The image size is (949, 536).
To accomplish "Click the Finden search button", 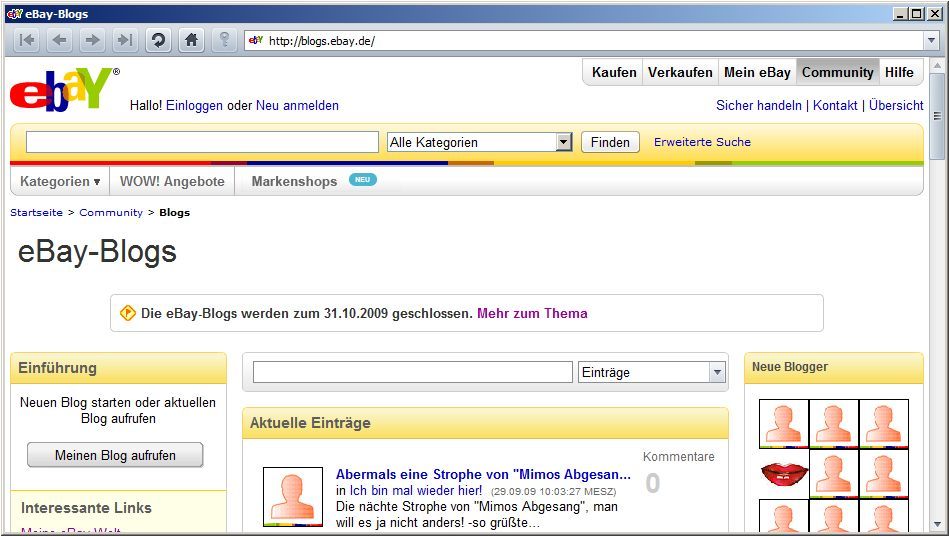I will 610,142.
